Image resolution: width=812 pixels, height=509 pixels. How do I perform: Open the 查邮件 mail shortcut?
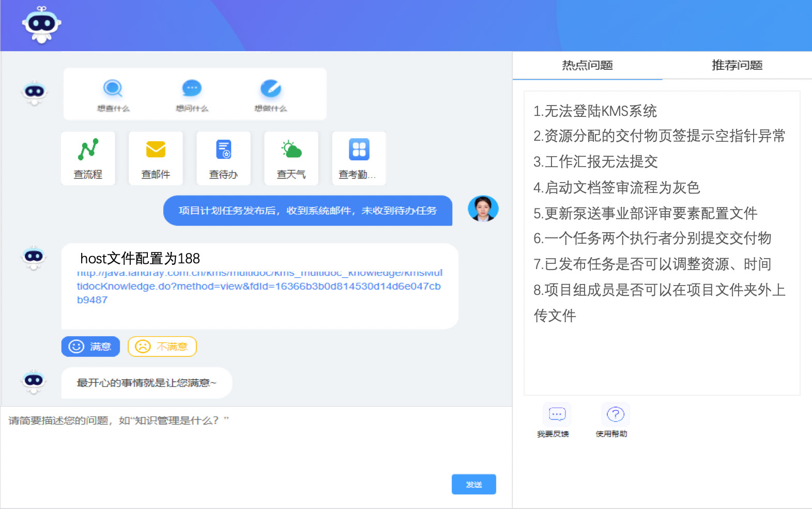(x=156, y=158)
